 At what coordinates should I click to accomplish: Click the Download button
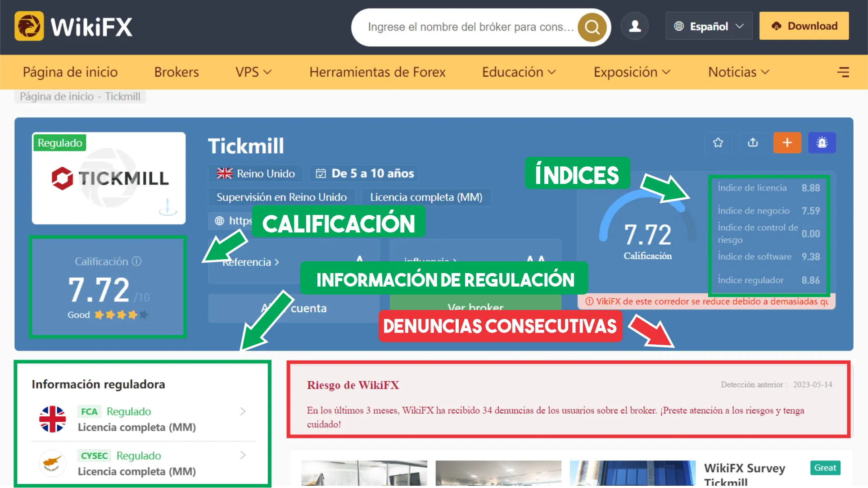tap(804, 26)
